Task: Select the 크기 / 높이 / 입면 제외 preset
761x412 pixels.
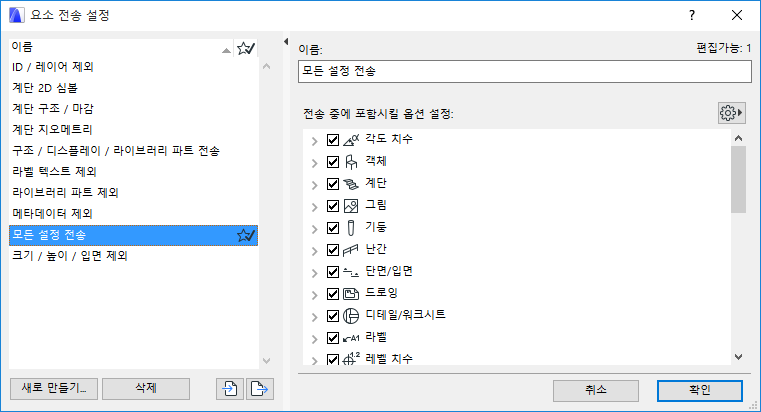Action: pos(133,256)
